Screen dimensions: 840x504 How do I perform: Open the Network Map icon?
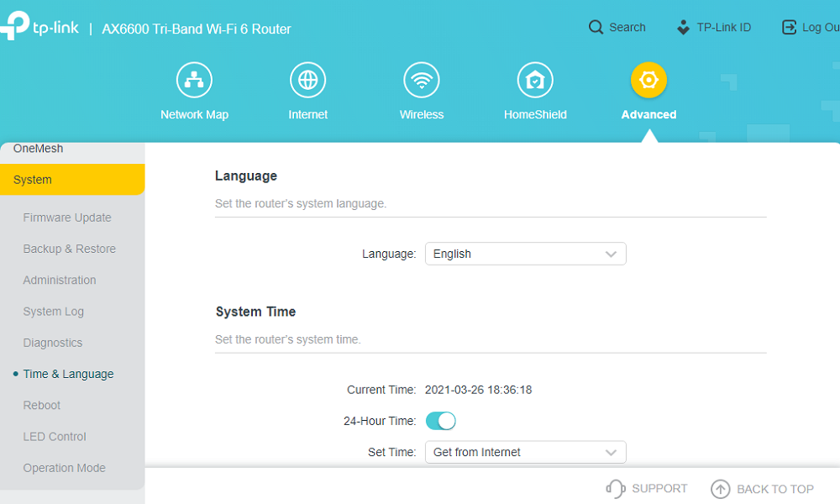(x=194, y=80)
